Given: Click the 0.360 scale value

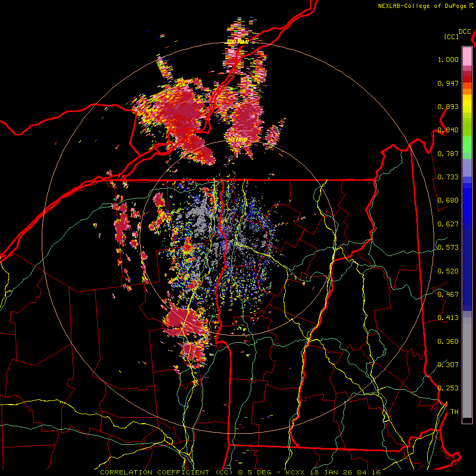Looking at the screenshot, I should (x=448, y=342).
